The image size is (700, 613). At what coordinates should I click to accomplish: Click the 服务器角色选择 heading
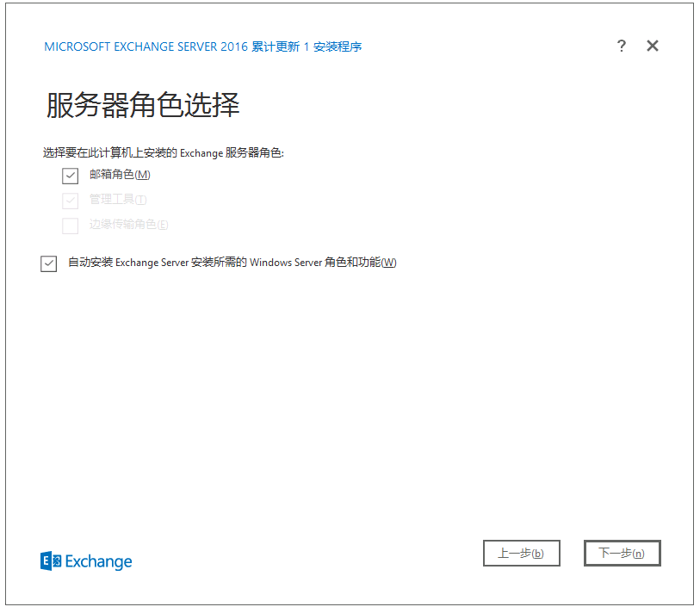coord(142,105)
